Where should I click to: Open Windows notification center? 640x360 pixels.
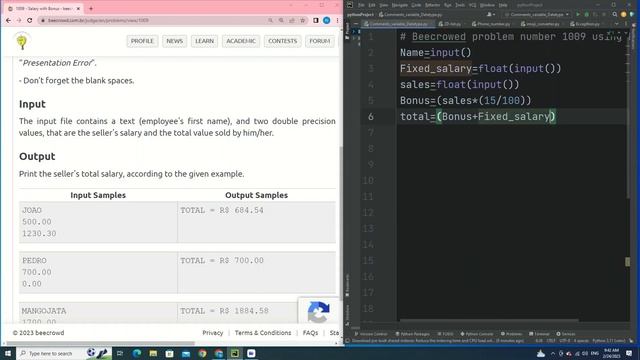point(629,353)
